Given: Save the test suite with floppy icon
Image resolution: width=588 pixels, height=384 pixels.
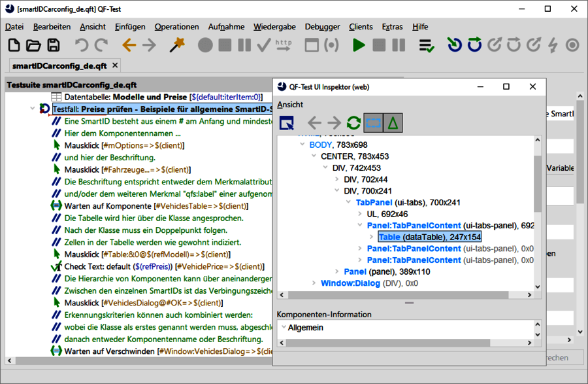Looking at the screenshot, I should pyautogui.click(x=54, y=45).
